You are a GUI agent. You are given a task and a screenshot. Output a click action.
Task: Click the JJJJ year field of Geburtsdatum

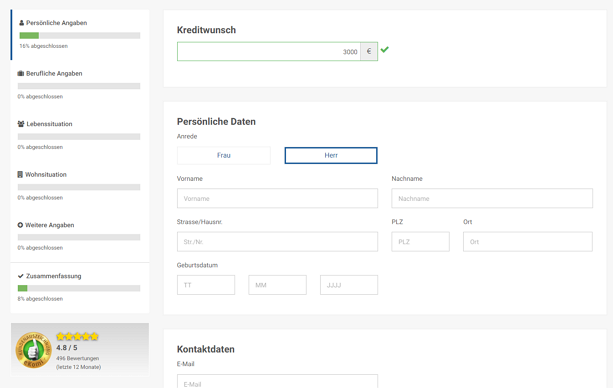pos(349,285)
